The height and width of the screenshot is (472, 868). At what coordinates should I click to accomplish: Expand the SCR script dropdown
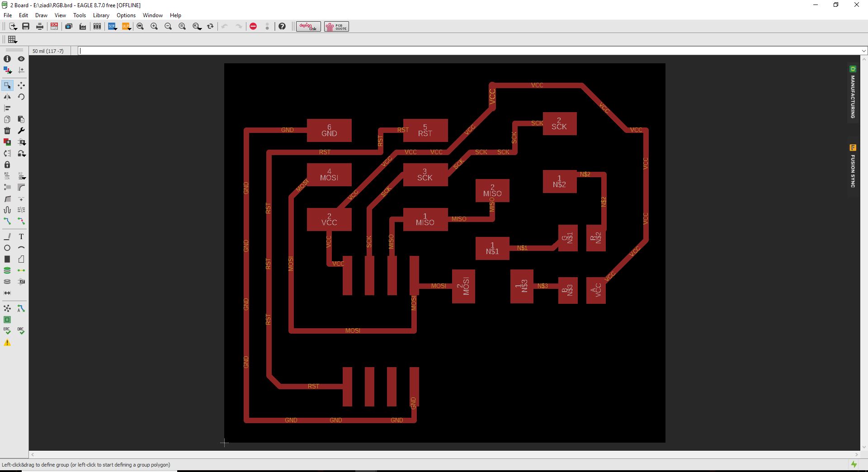click(113, 27)
